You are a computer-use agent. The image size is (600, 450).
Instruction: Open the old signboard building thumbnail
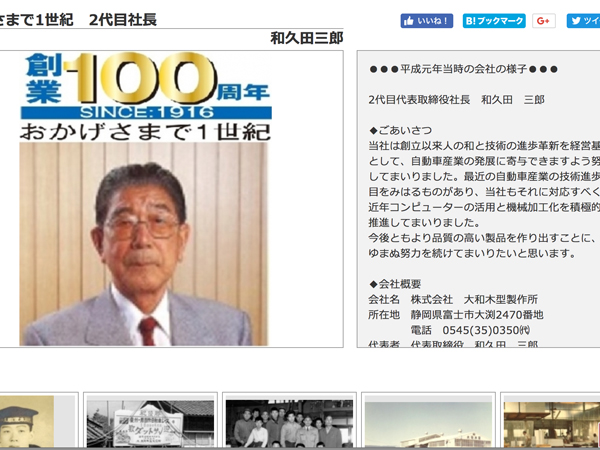pos(150,424)
